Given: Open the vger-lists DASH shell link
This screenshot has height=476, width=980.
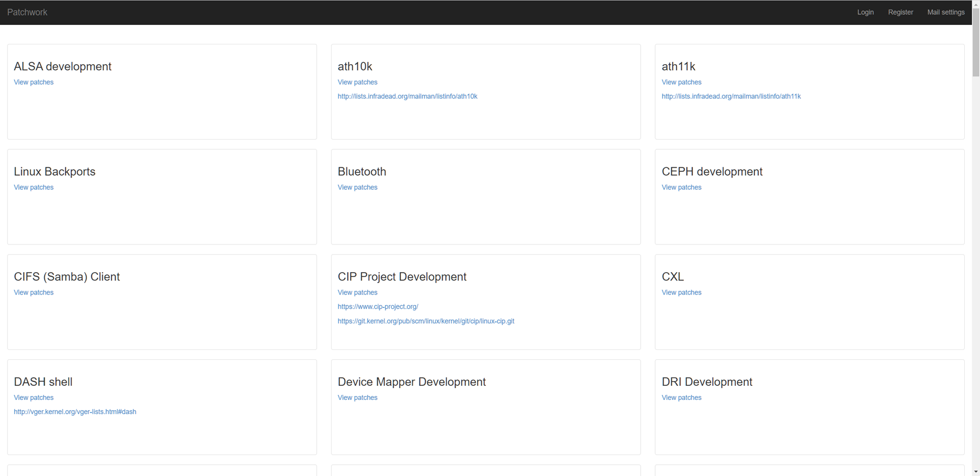Looking at the screenshot, I should click(x=75, y=412).
